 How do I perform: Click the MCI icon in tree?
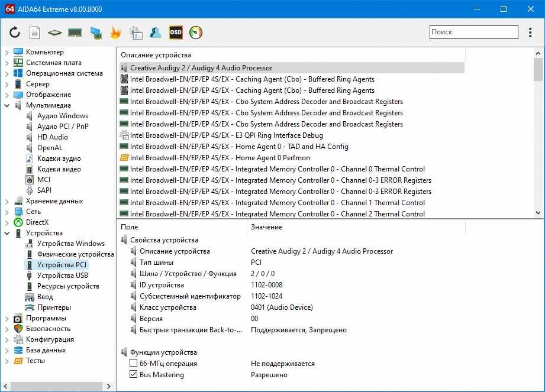(x=30, y=180)
